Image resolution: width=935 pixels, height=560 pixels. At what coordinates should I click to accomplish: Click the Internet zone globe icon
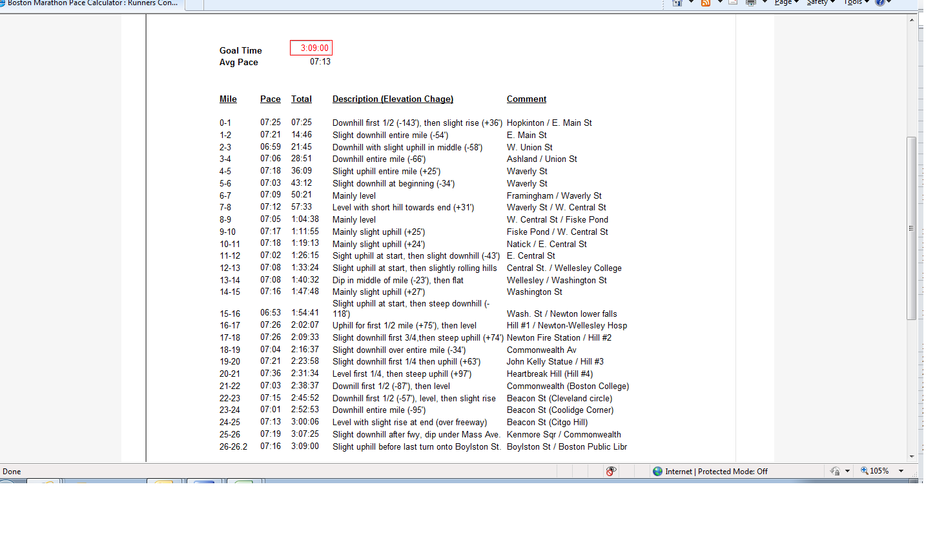[657, 472]
